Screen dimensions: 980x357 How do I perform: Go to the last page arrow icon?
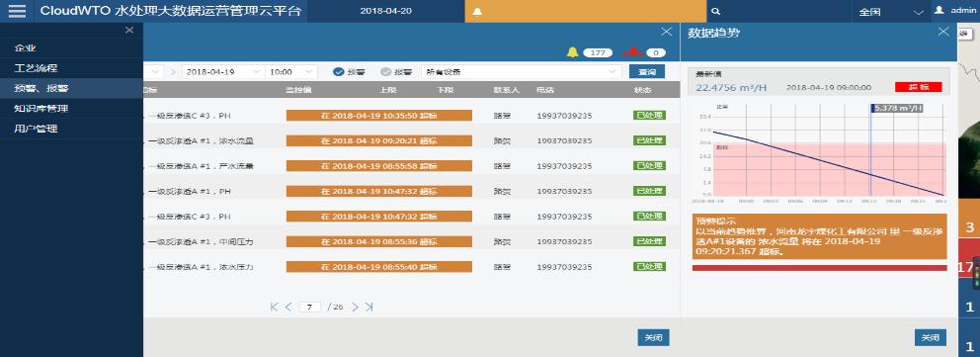tap(369, 307)
